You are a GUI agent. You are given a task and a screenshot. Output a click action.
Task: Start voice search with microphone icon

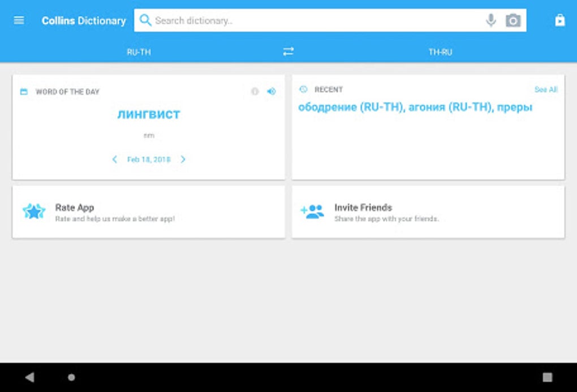491,20
